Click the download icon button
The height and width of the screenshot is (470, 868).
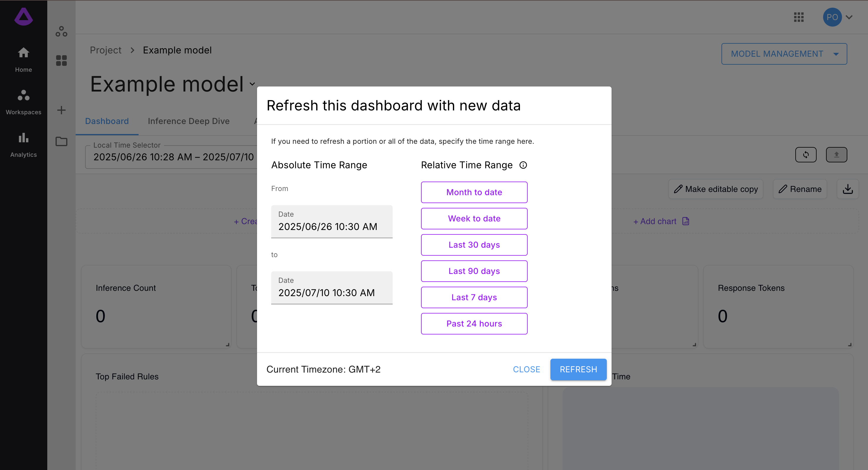pos(848,189)
